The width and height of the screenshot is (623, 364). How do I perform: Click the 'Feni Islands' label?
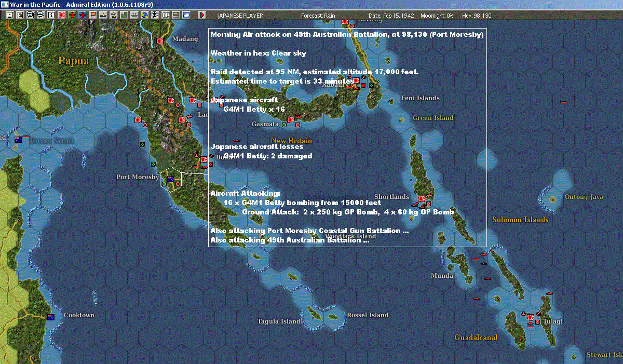click(421, 98)
